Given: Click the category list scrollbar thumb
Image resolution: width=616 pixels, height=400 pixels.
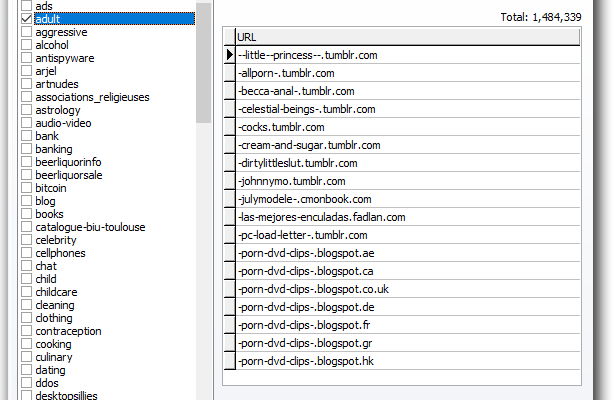Looking at the screenshot, I should (204, 63).
